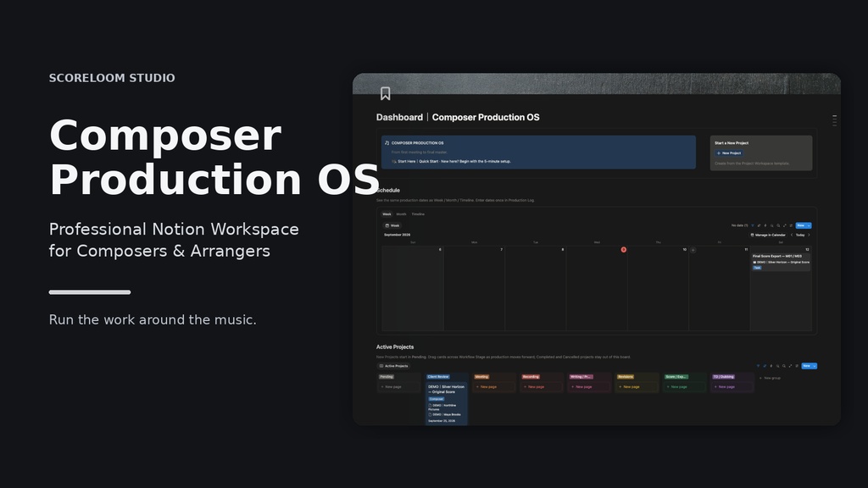Click the expand full-page icon in Schedule toolbar

pyautogui.click(x=785, y=225)
